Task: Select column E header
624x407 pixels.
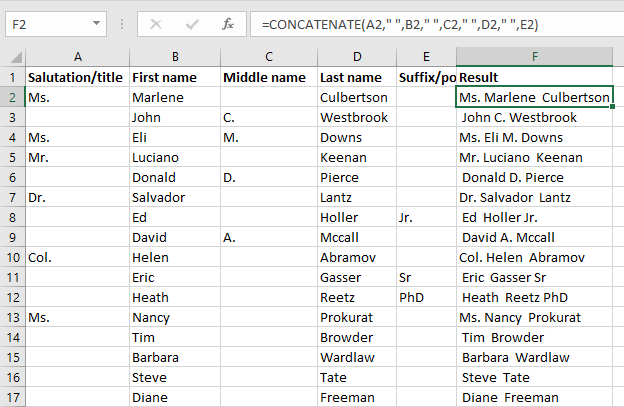Action: tap(425, 57)
